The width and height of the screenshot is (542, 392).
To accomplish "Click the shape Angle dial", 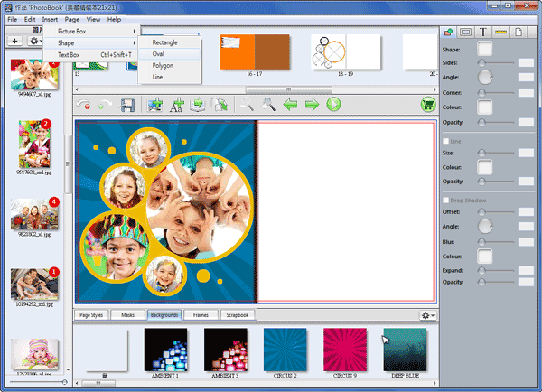I will [x=485, y=77].
